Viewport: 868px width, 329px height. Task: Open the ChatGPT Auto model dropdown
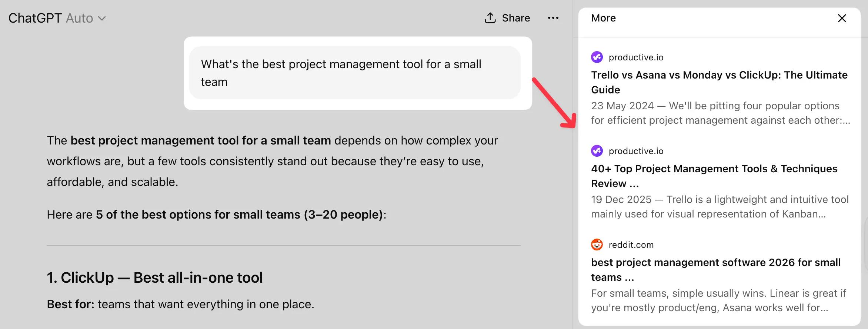pos(57,18)
